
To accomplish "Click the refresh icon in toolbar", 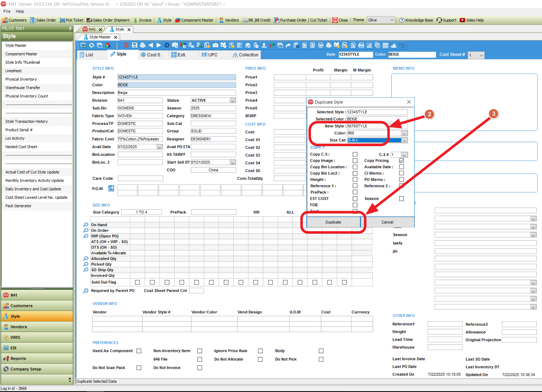I will point(92,45).
